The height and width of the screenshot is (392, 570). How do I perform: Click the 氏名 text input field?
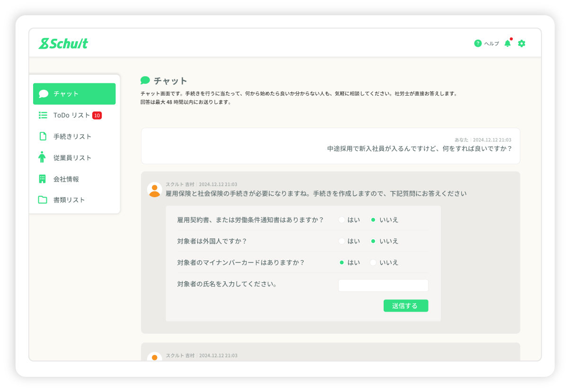[x=383, y=285]
